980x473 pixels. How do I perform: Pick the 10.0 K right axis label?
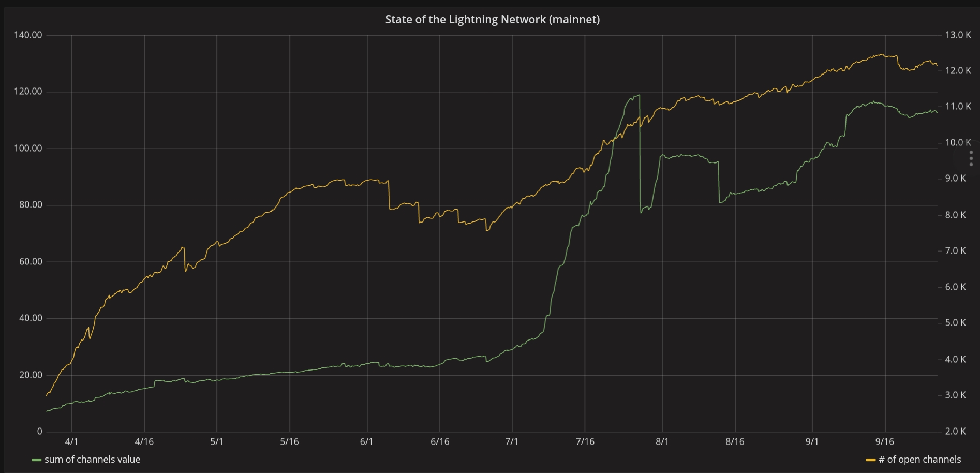[x=958, y=143]
